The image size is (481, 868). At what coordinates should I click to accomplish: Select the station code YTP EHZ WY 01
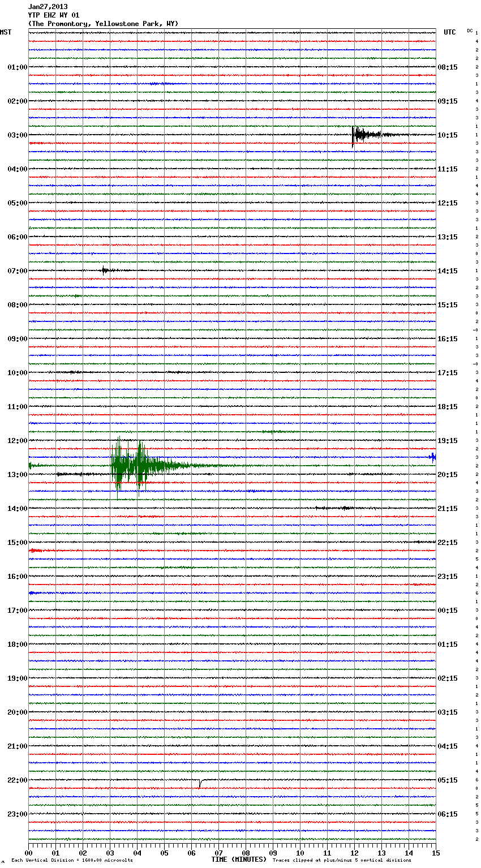[x=54, y=15]
